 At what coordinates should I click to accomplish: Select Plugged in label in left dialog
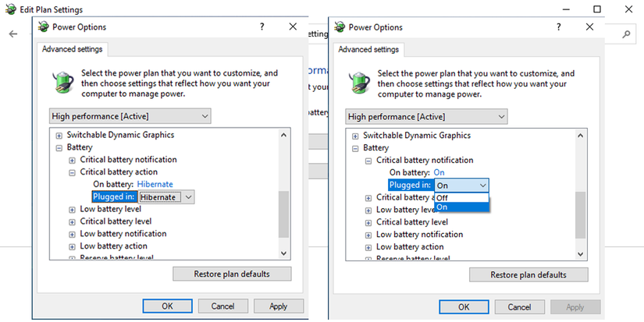114,196
